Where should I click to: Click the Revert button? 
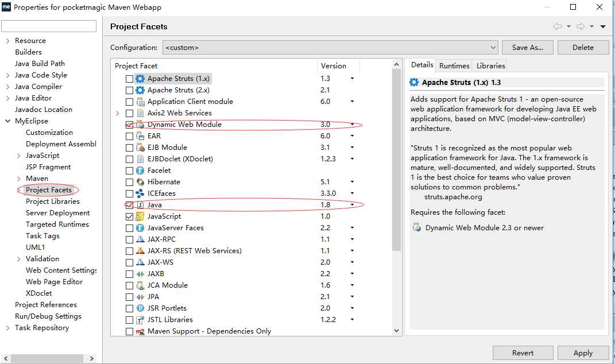(523, 353)
